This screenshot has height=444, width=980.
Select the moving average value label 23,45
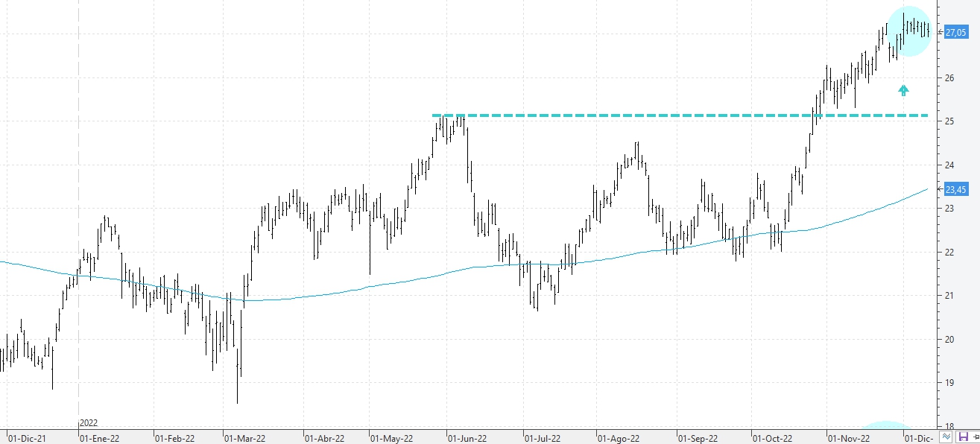click(955, 189)
